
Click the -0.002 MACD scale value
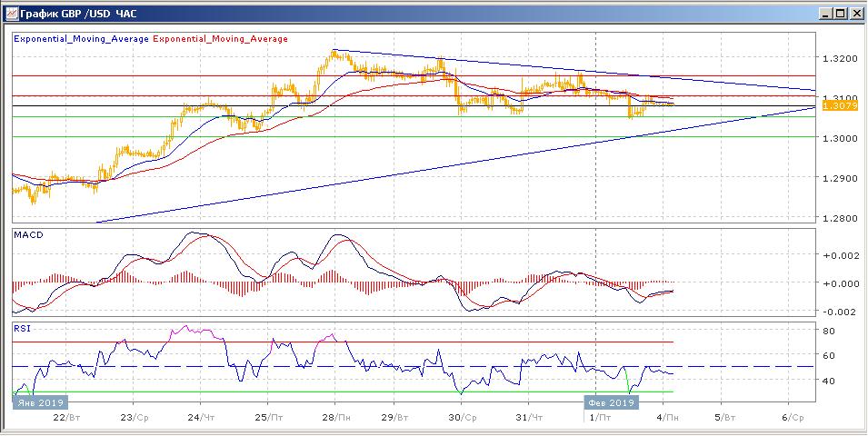(x=840, y=312)
